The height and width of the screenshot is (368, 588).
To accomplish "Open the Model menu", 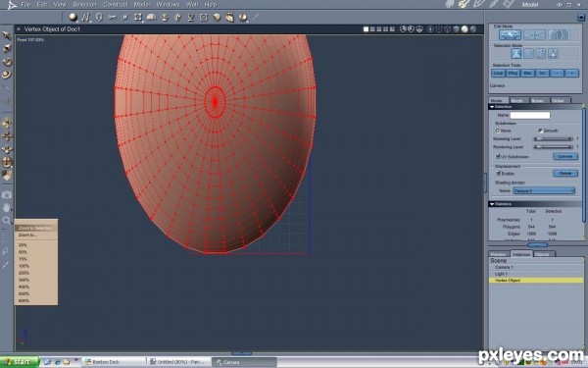I will click(141, 5).
